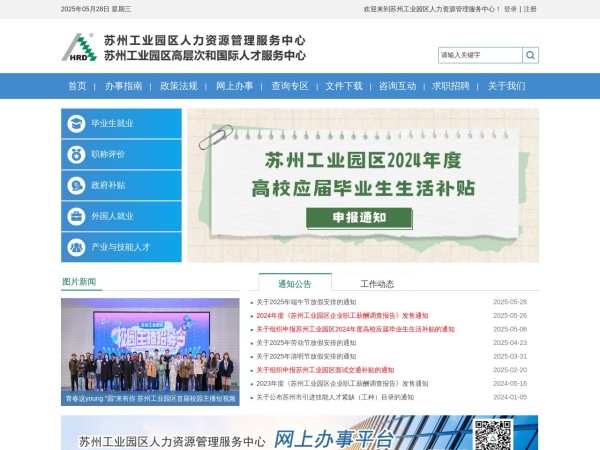Open 关于公布苏州市引进技能人才紧缺目录的通知
Screen dimensions: 600x450
tap(335, 397)
